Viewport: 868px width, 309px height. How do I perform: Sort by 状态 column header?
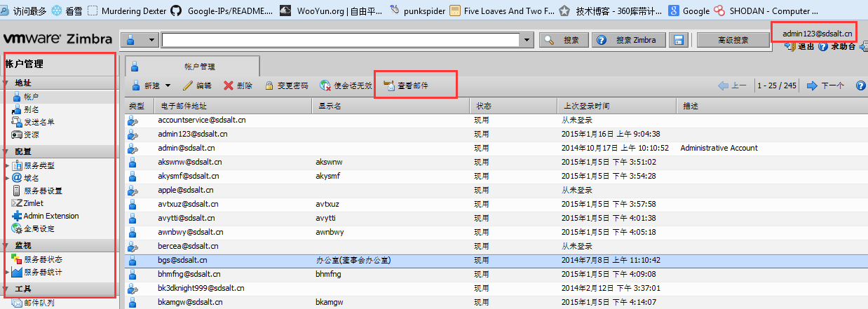click(513, 106)
